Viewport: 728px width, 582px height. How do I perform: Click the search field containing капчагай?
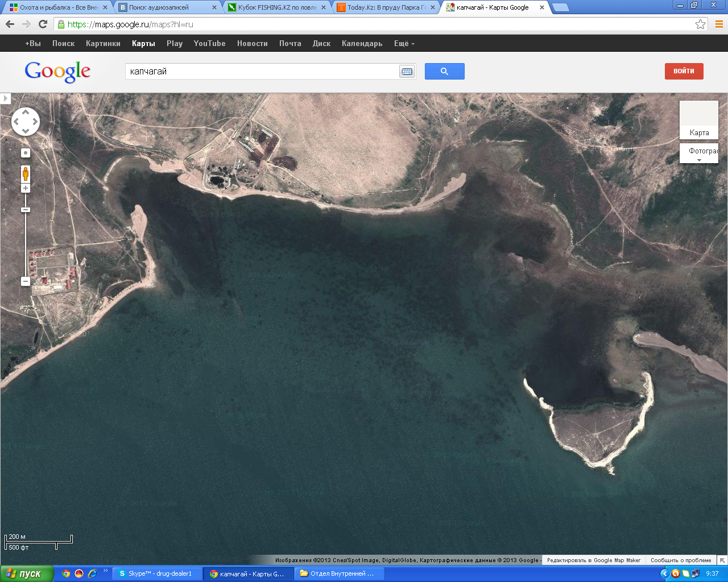(x=262, y=72)
